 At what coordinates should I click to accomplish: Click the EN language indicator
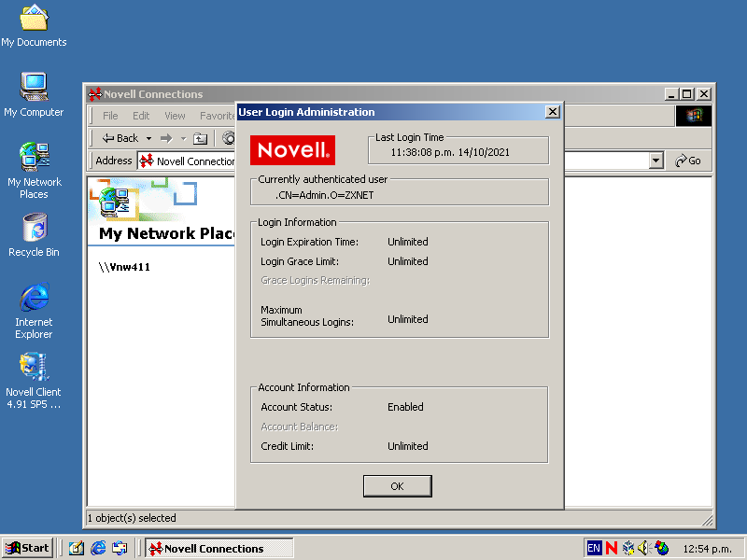point(594,549)
